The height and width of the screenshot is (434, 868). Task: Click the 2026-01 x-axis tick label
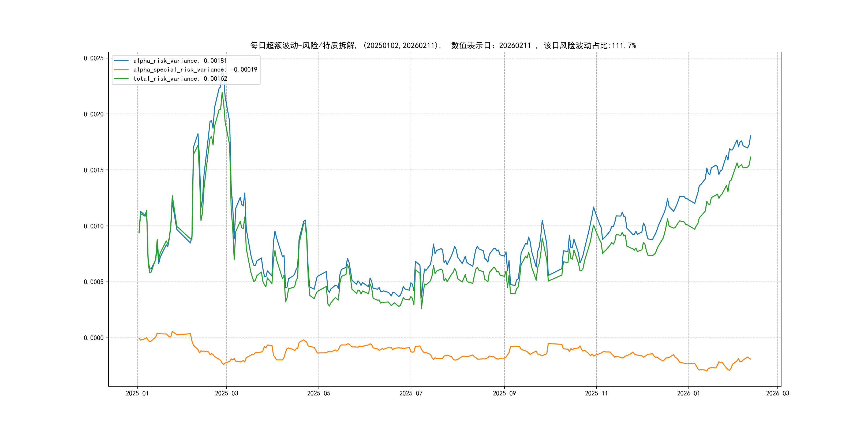pyautogui.click(x=689, y=393)
